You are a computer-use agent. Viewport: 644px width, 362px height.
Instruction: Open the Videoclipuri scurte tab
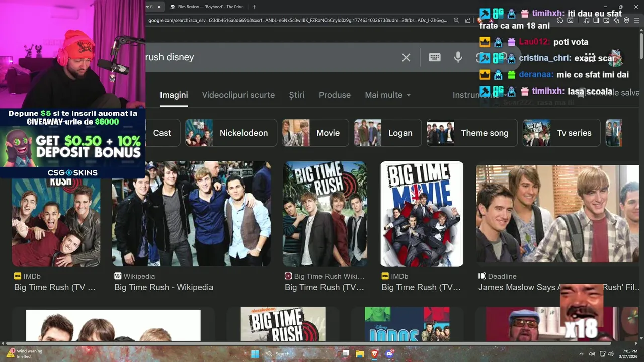tap(238, 95)
